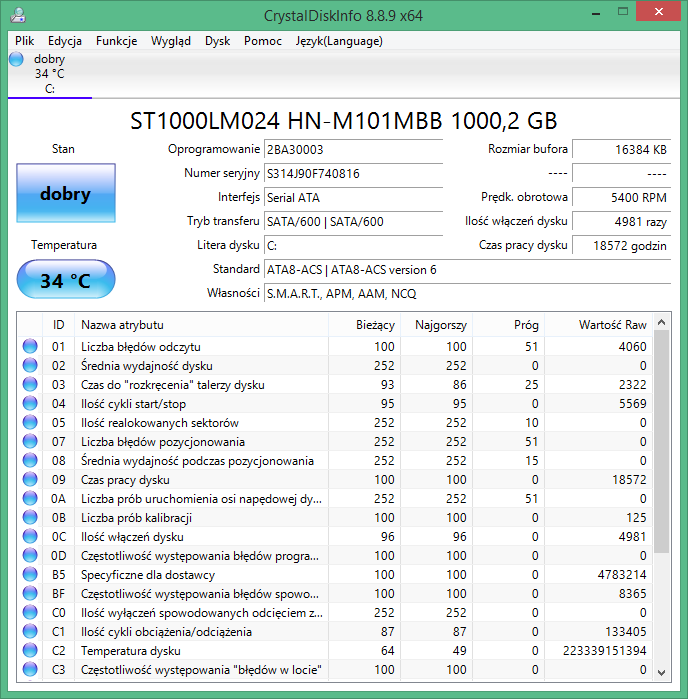The height and width of the screenshot is (699, 688).
Task: Select raw value 4060 in row 01
Action: pyautogui.click(x=632, y=346)
